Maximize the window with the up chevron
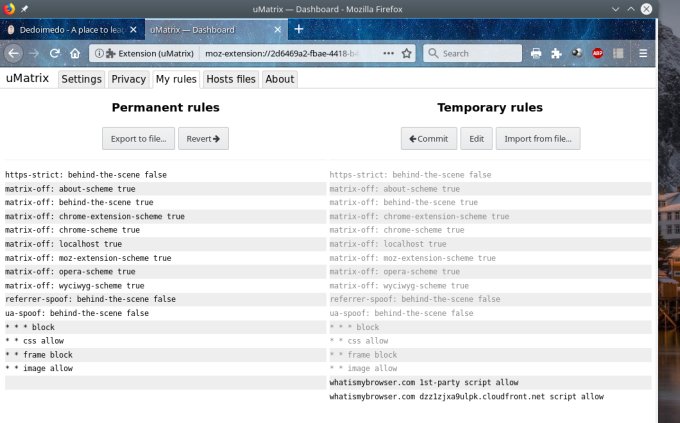The image size is (680, 423). [x=631, y=9]
